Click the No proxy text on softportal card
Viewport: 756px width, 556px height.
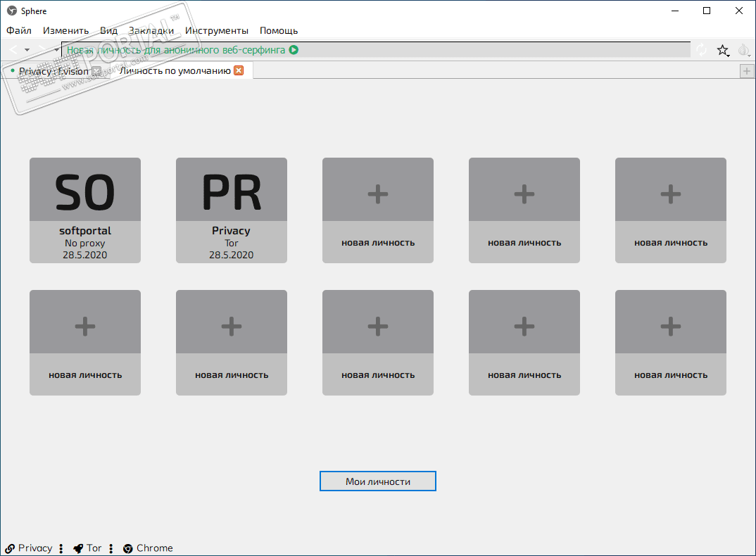click(85, 243)
